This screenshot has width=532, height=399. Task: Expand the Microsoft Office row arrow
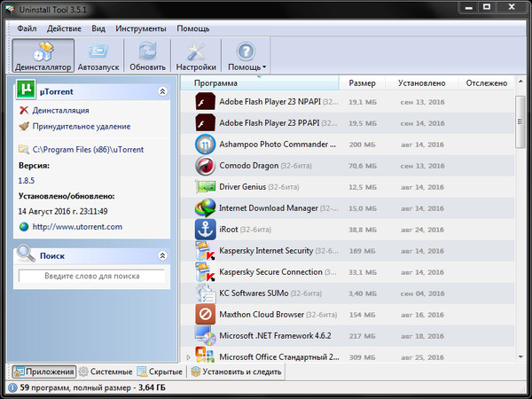coord(188,356)
